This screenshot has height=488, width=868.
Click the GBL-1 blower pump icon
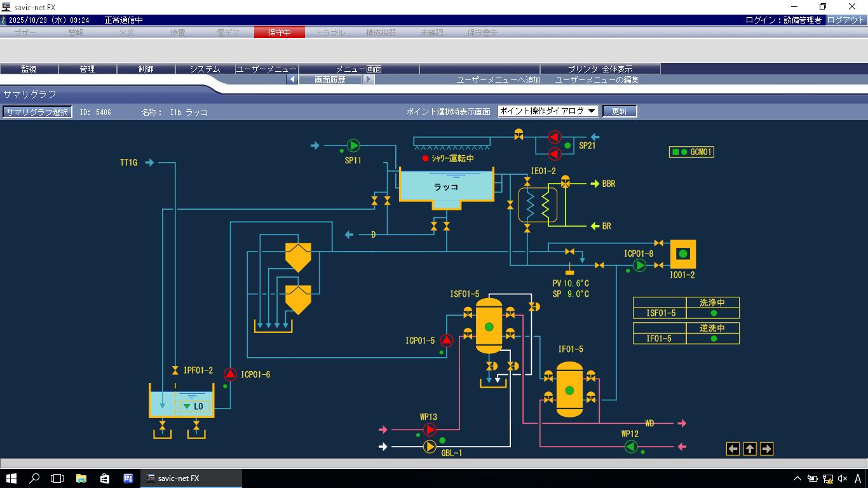click(x=430, y=447)
